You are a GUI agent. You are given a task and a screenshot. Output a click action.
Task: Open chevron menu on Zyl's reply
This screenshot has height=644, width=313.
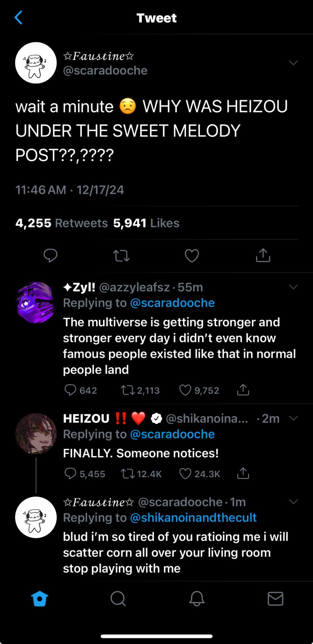pyautogui.click(x=293, y=287)
